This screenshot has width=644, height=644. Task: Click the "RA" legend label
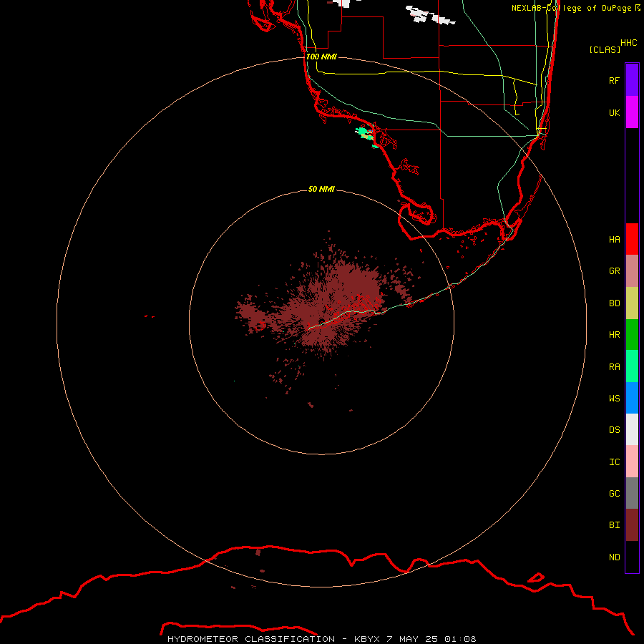[614, 367]
